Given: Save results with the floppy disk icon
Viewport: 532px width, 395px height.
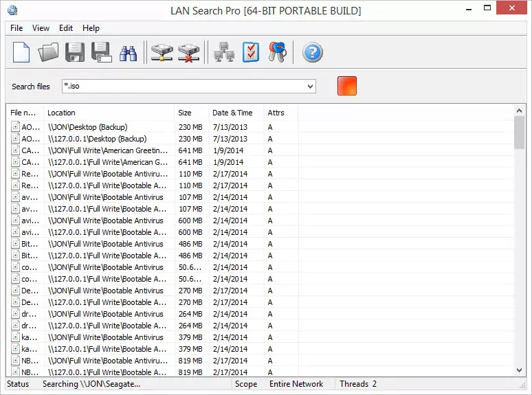Looking at the screenshot, I should [75, 52].
